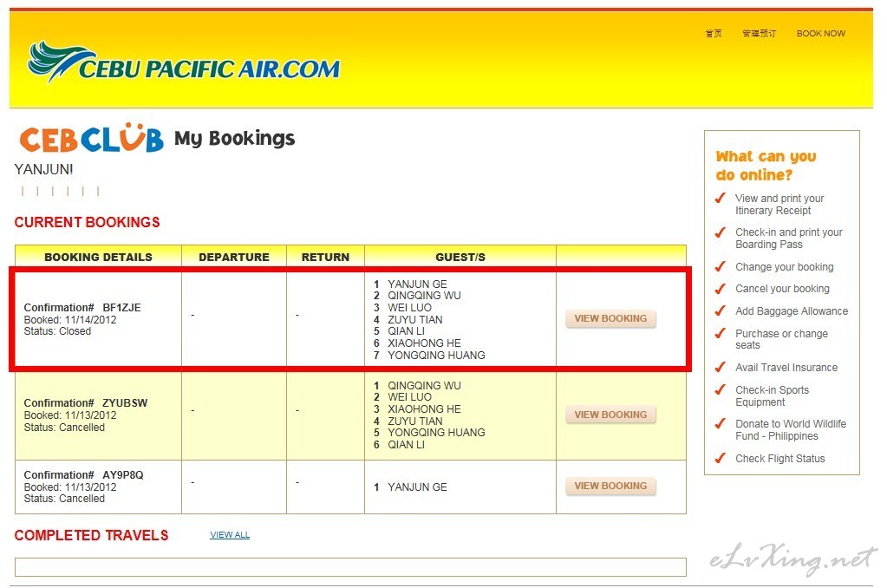Click the CEB Club logo
The image size is (887, 588).
pos(92,138)
